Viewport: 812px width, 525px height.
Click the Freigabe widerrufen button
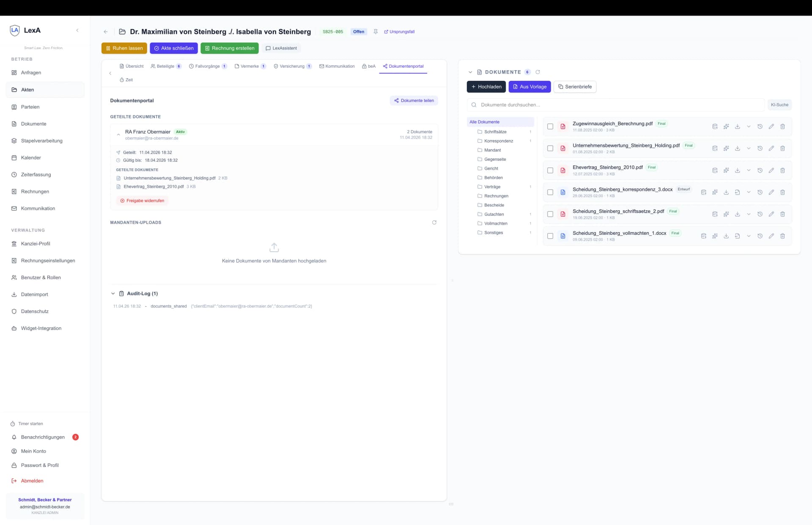tap(142, 201)
